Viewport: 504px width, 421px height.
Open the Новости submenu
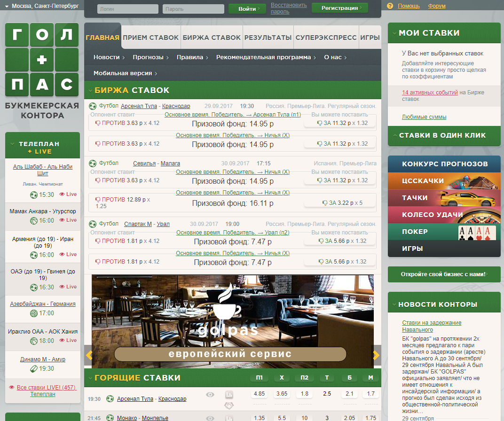[x=109, y=57]
